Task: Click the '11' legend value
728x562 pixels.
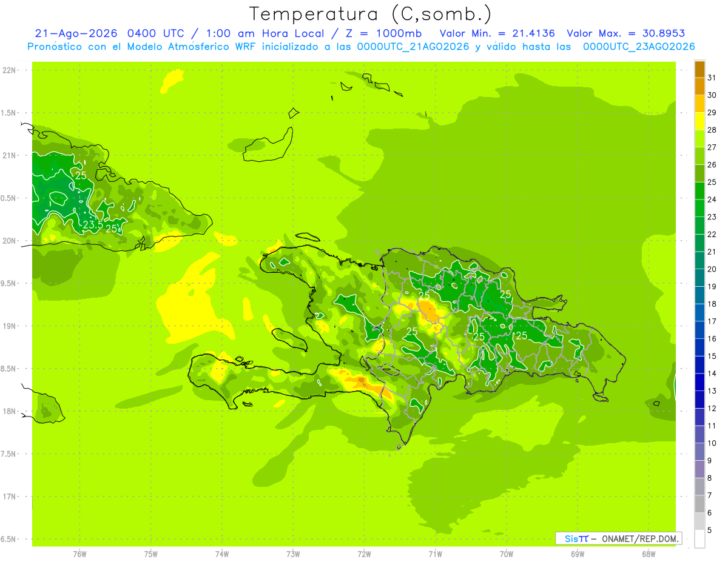Action: (x=712, y=426)
